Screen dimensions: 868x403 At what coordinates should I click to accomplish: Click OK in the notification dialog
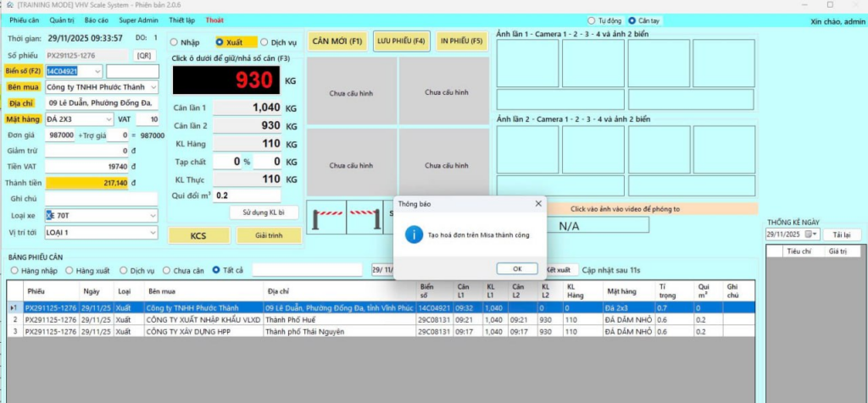click(518, 268)
